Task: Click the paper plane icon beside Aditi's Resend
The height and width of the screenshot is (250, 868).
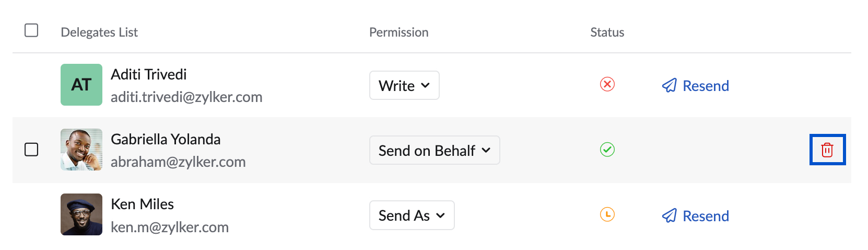Action: coord(669,85)
